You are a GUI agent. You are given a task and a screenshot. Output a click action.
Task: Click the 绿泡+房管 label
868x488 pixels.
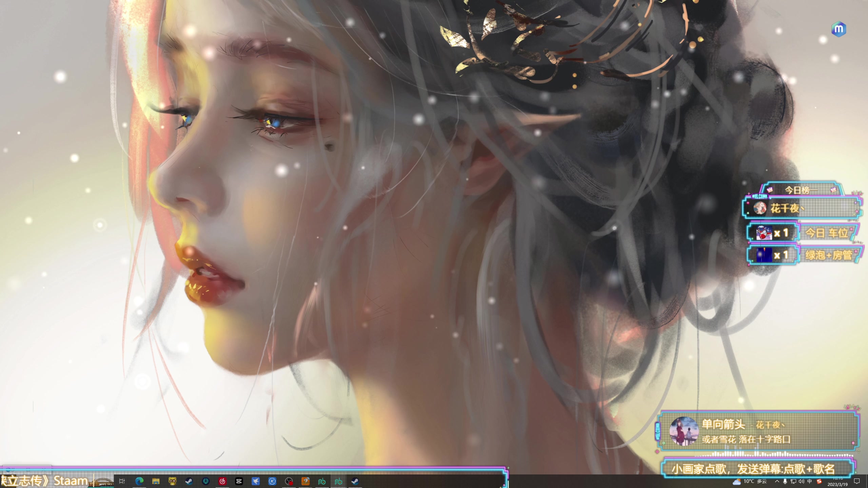829,255
